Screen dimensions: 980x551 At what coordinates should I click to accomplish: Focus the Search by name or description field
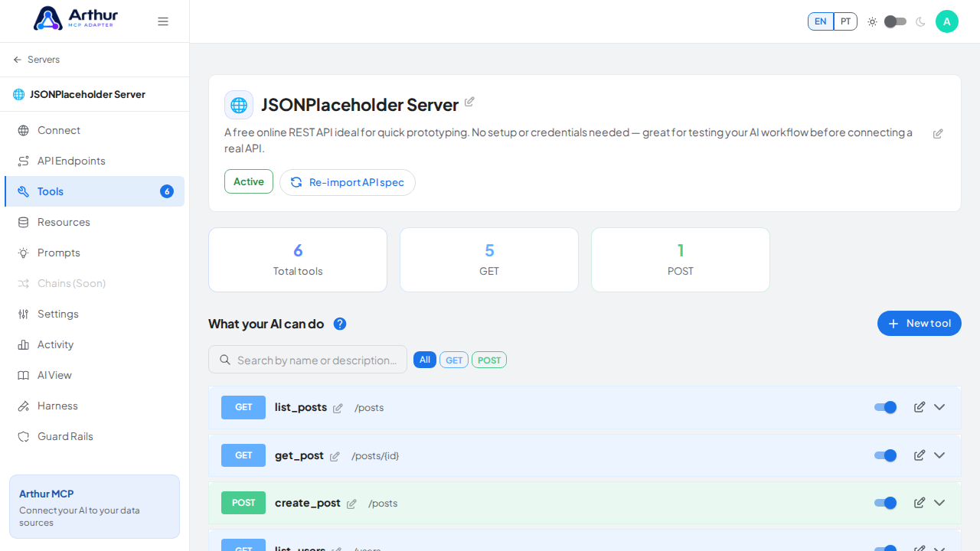point(308,360)
